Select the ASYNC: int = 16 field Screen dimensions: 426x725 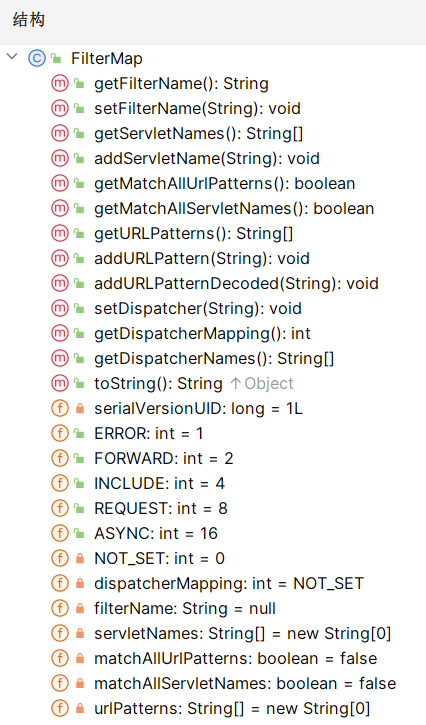click(x=156, y=534)
